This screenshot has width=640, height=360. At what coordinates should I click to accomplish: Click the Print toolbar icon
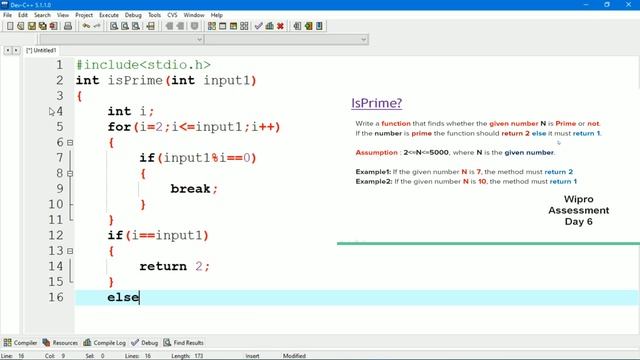click(x=68, y=26)
